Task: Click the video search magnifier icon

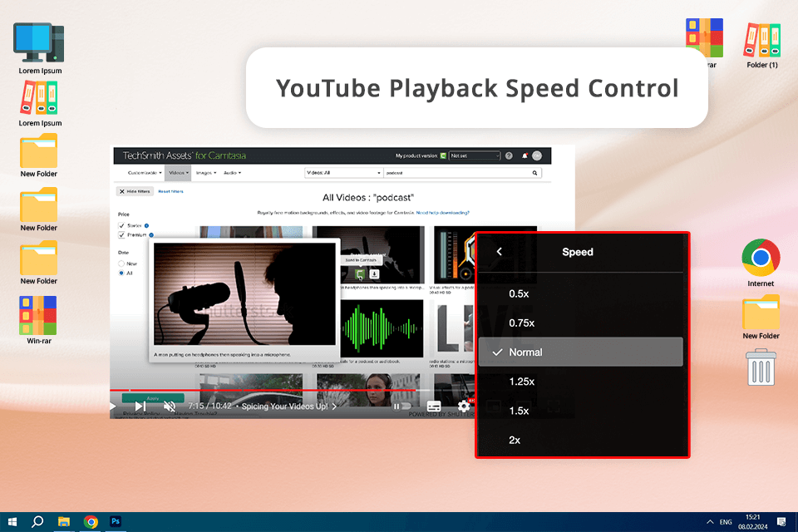Action: pos(534,173)
